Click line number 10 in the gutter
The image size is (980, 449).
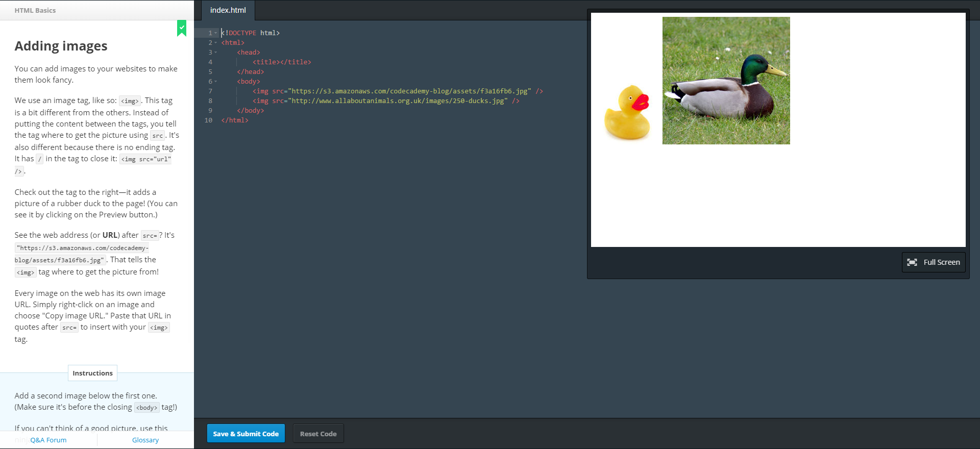click(208, 120)
